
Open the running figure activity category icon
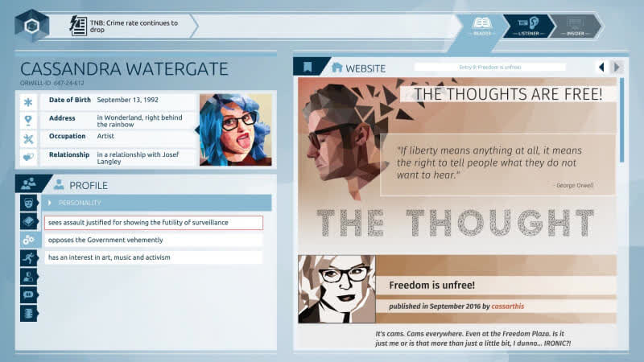pyautogui.click(x=28, y=258)
